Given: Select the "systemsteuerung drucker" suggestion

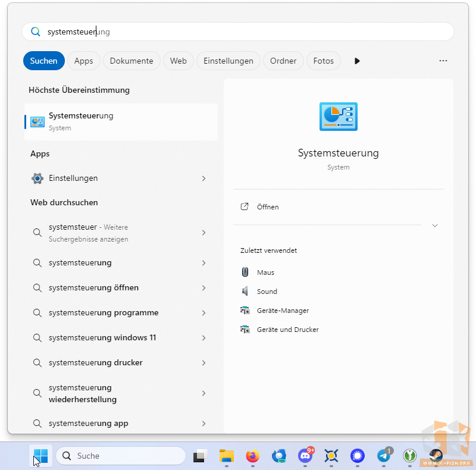Looking at the screenshot, I should [x=111, y=362].
